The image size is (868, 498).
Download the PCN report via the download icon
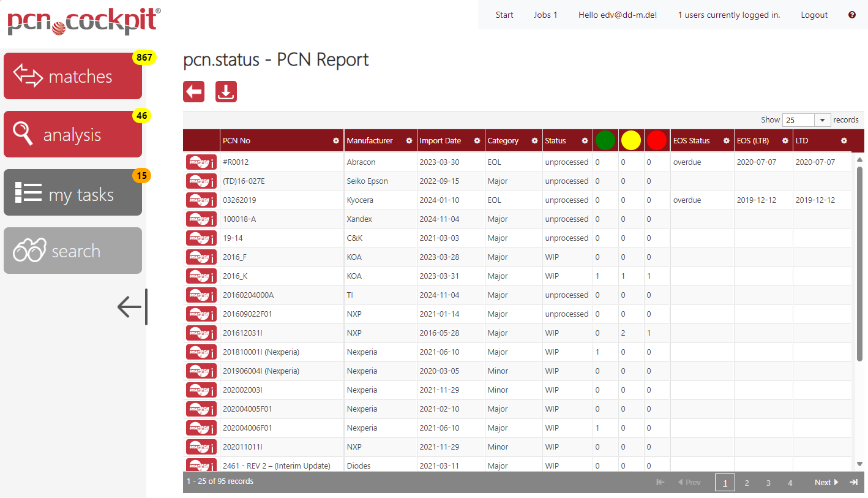tap(226, 91)
